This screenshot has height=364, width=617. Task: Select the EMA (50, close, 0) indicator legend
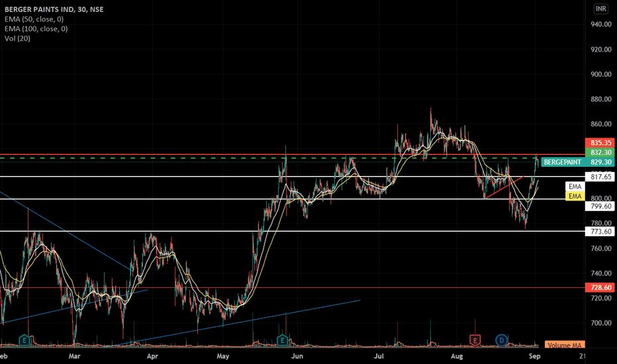tap(34, 19)
